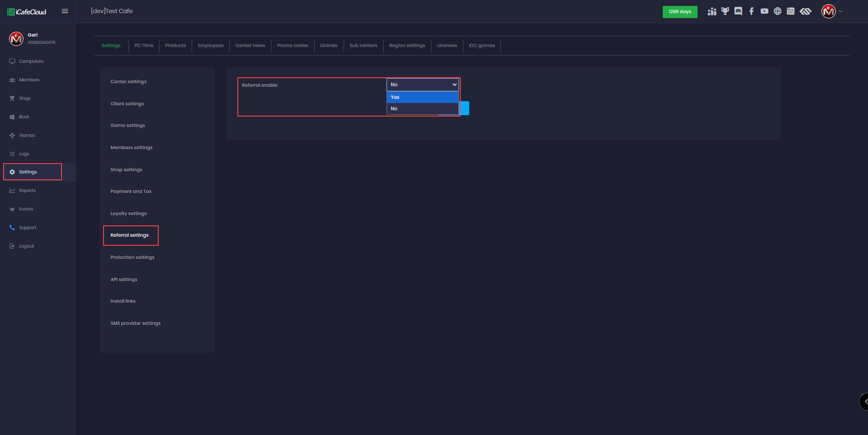This screenshot has height=435, width=868.
Task: Open the Discord icon in header
Action: [x=738, y=11]
